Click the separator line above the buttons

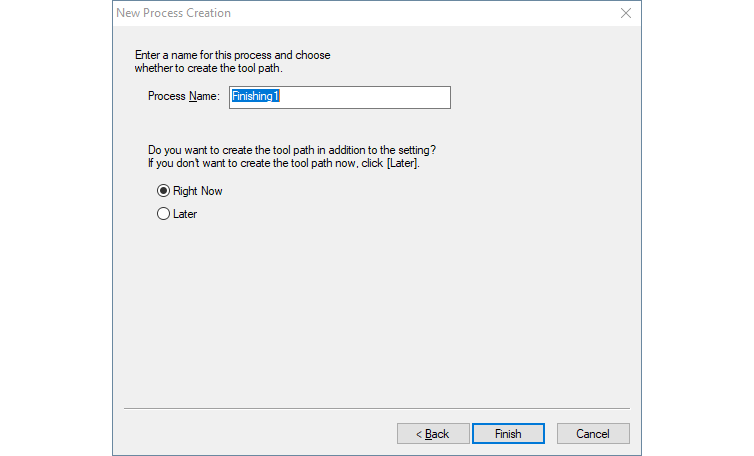point(376,408)
